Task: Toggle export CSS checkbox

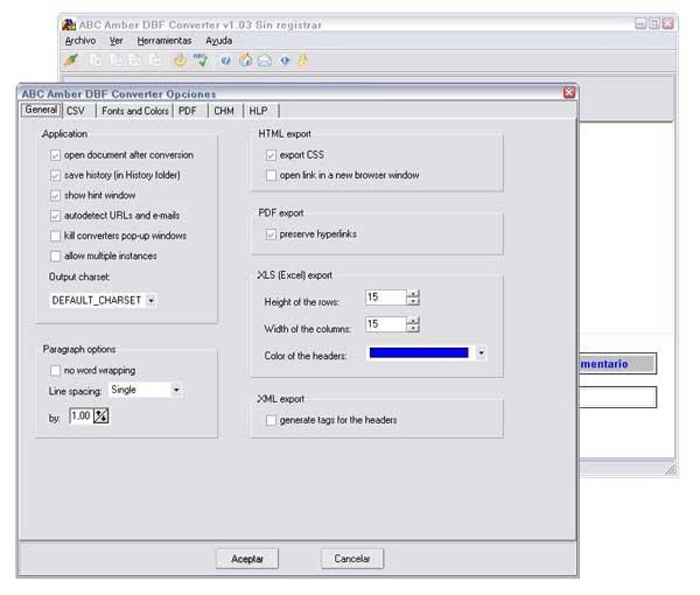Action: (x=270, y=155)
